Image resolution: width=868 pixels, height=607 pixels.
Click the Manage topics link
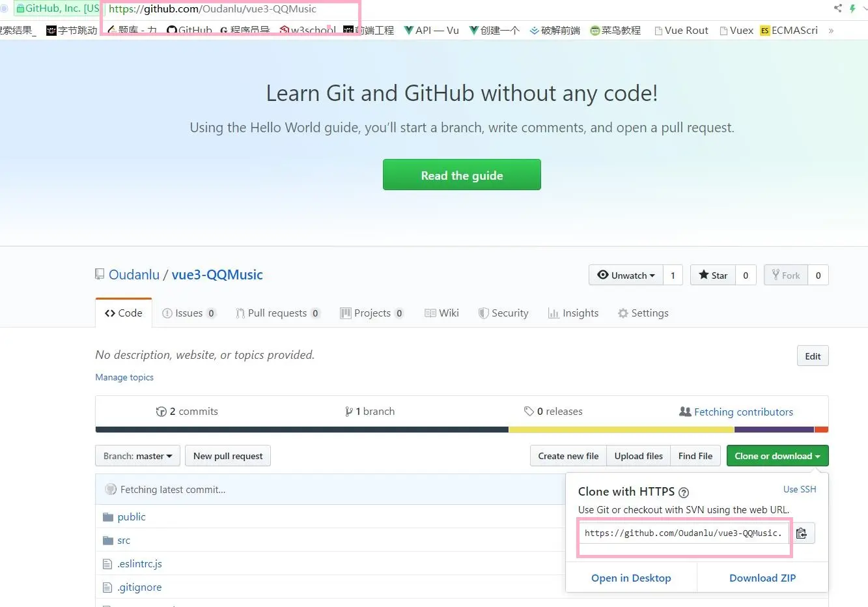coord(124,377)
